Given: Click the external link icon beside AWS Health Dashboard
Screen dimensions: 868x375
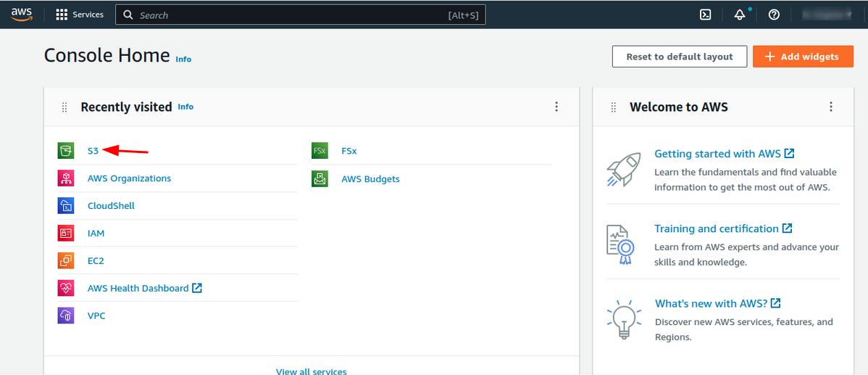Looking at the screenshot, I should pyautogui.click(x=197, y=288).
